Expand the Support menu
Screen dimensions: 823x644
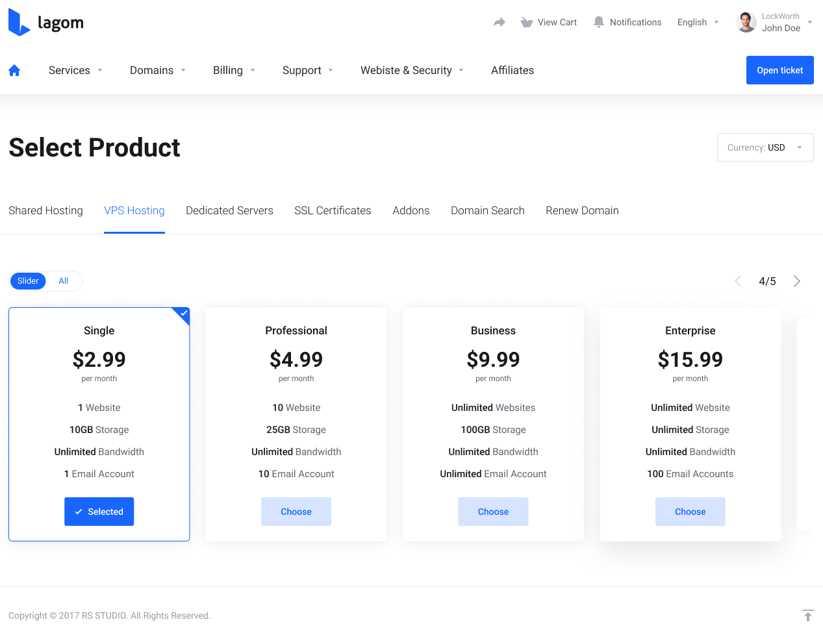(x=308, y=70)
